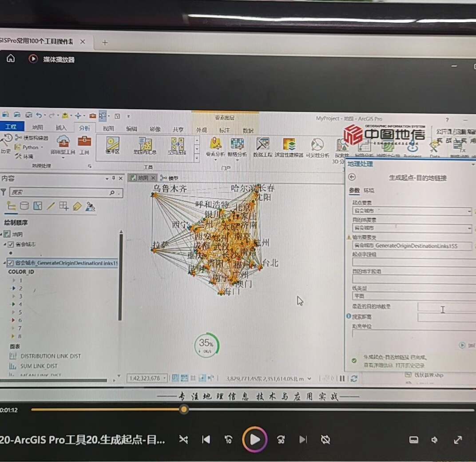
Task: List layers by drawing order icon
Action: click(x=11, y=206)
